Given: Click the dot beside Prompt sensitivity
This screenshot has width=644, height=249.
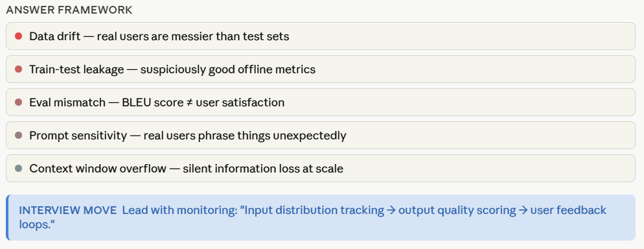Looking at the screenshot, I should point(18,135).
